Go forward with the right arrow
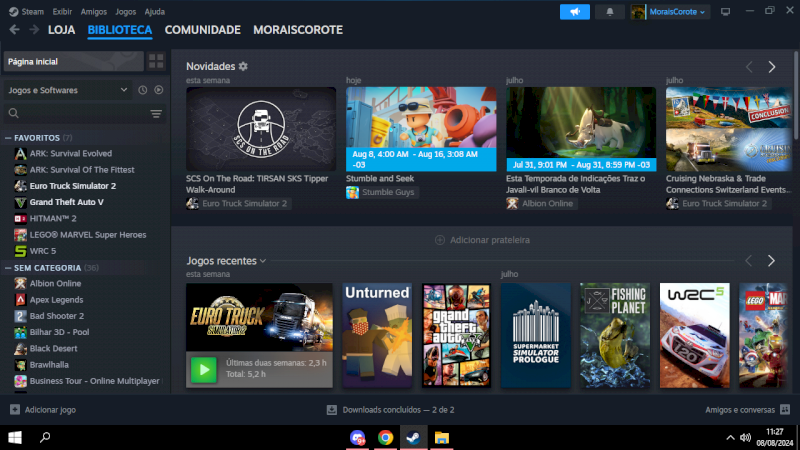Screen dimensions: 800x450 click(x=34, y=30)
